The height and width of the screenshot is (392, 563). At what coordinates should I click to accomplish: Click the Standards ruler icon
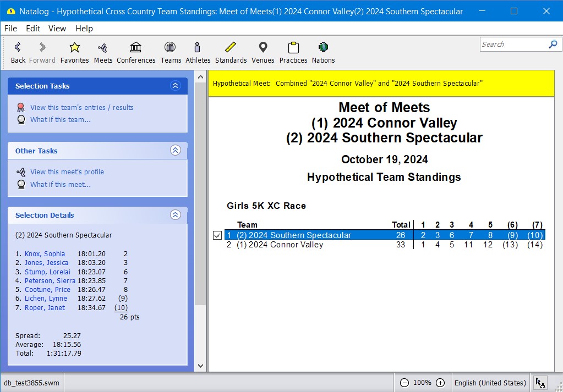[231, 48]
